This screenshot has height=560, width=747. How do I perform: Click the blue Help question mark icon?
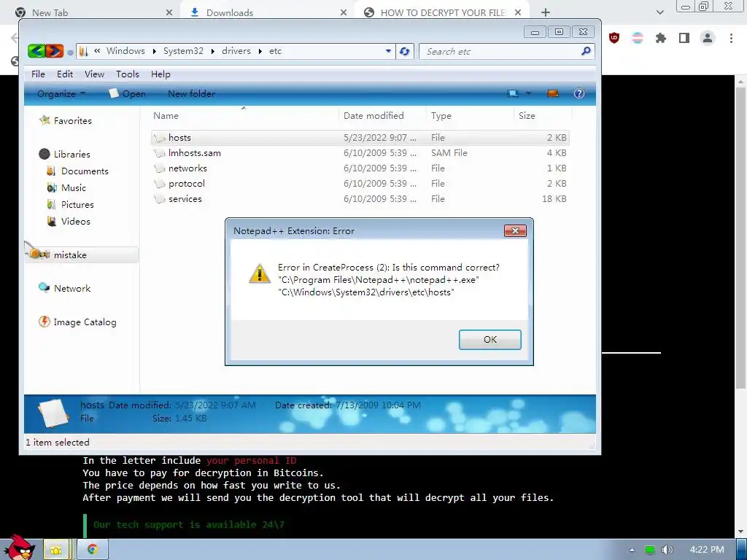(578, 93)
